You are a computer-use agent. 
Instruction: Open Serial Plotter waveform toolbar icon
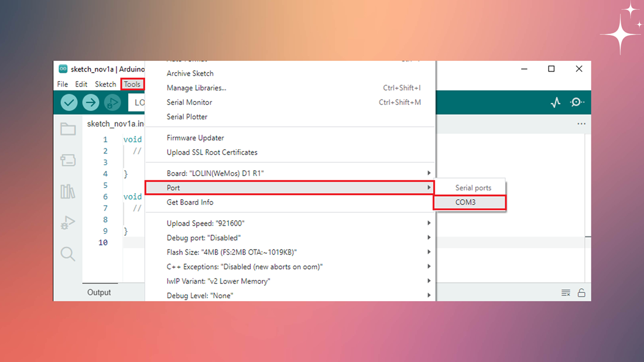[x=555, y=103]
